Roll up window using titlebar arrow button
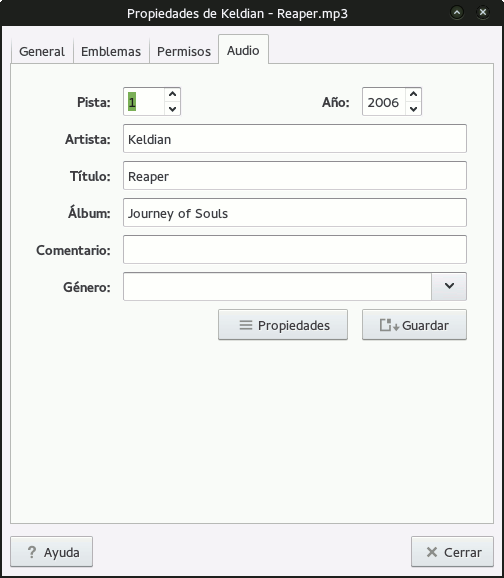The image size is (504, 578). pos(457,13)
